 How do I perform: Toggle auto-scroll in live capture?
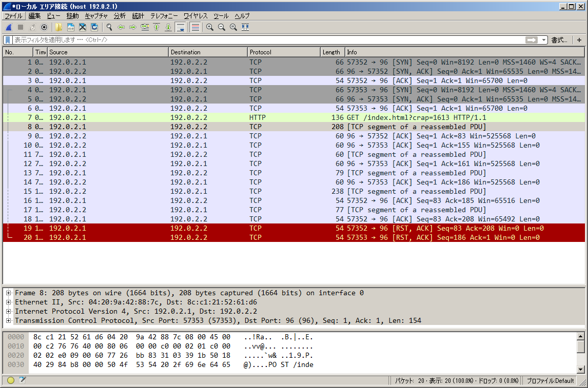(x=180, y=27)
